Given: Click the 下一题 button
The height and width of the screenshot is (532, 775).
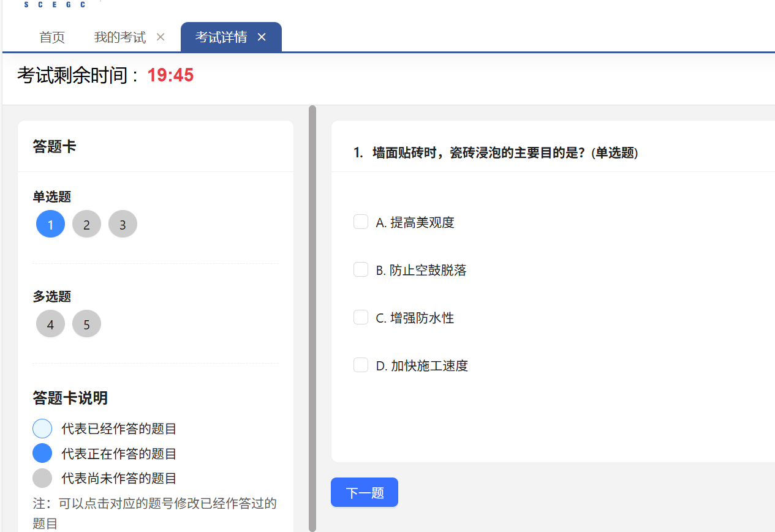Looking at the screenshot, I should (x=365, y=493).
